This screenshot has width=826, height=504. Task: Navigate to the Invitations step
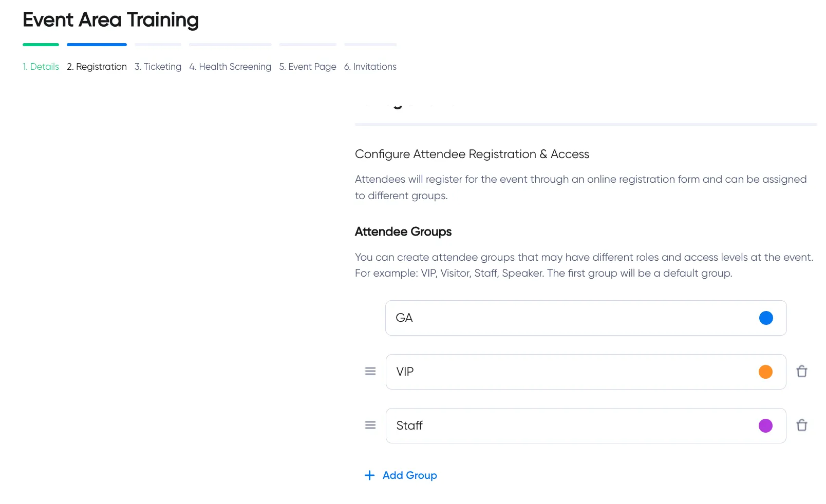[x=370, y=66]
